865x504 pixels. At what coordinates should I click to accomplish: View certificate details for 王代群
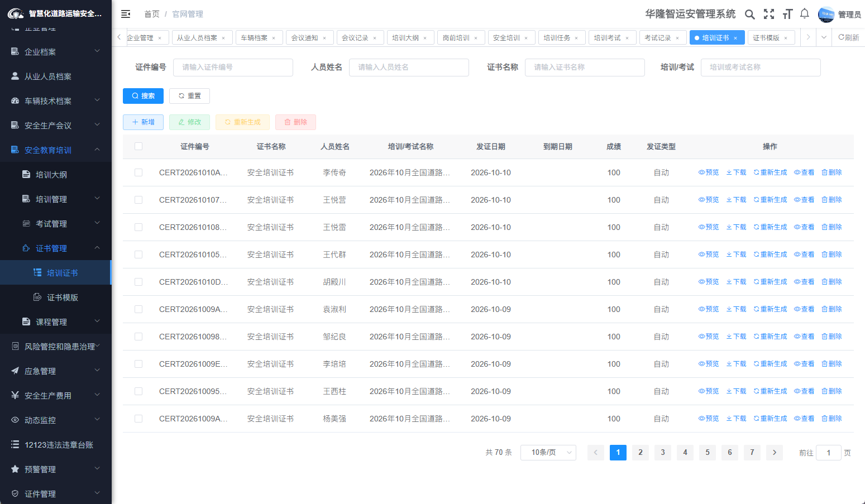coord(804,255)
